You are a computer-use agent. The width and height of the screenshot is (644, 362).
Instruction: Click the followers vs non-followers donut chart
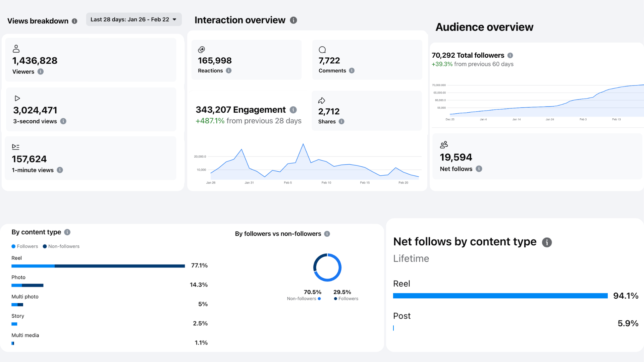pyautogui.click(x=327, y=267)
